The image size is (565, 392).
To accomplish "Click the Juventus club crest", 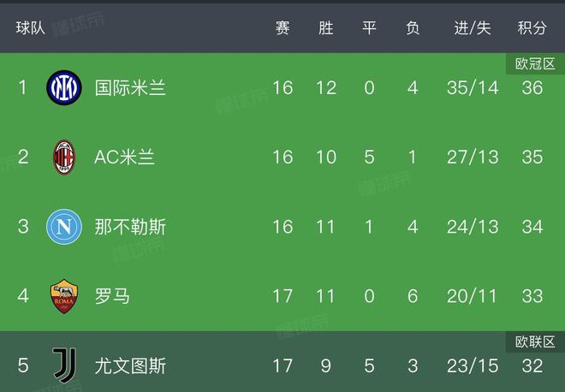I will [x=63, y=365].
